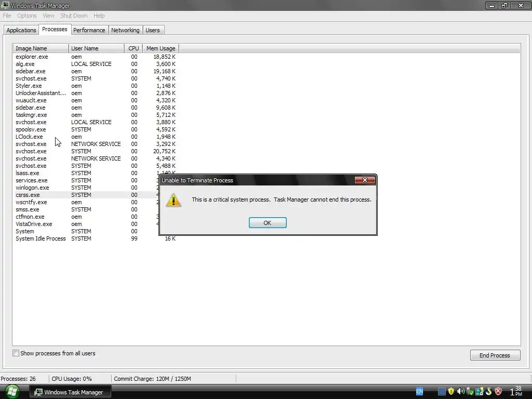Click the 19,168 K sidebar.exe memory value
Viewport: 532px width, 399px height.
pos(164,71)
